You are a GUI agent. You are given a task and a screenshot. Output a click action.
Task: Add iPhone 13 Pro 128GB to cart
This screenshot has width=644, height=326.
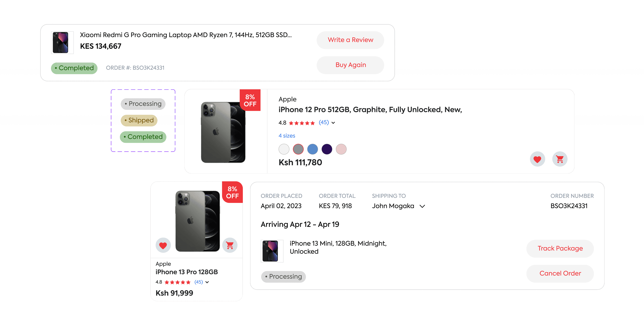click(x=230, y=245)
